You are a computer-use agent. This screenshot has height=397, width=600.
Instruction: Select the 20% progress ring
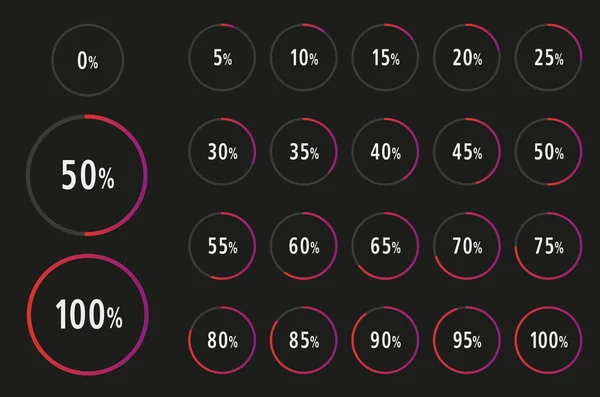467,57
